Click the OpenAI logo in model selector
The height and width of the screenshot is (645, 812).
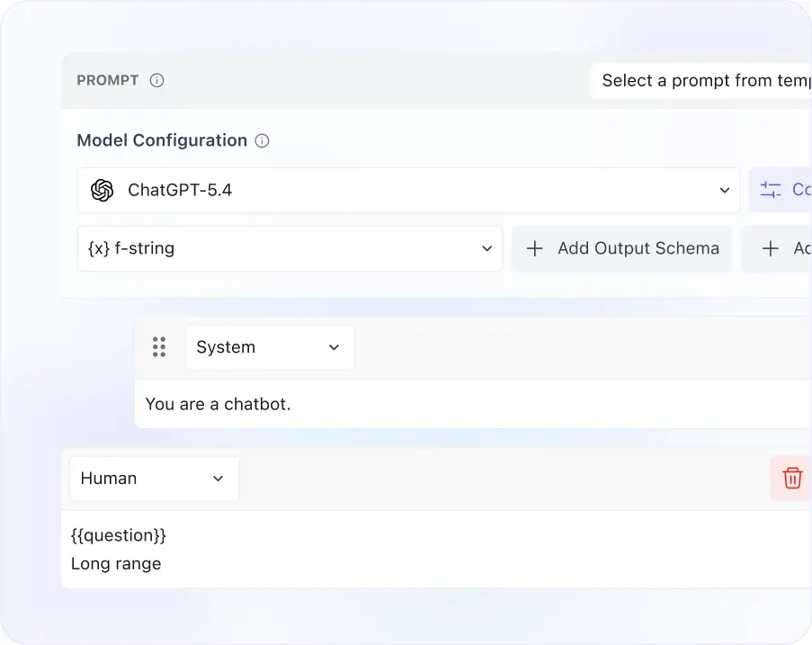pyautogui.click(x=102, y=190)
